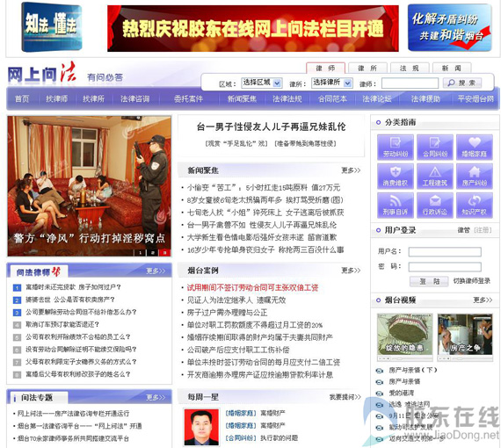501x448 pixels.
Task: Open red article 试用期间不签订劳动合同可主张双倍工资
Action: point(252,288)
